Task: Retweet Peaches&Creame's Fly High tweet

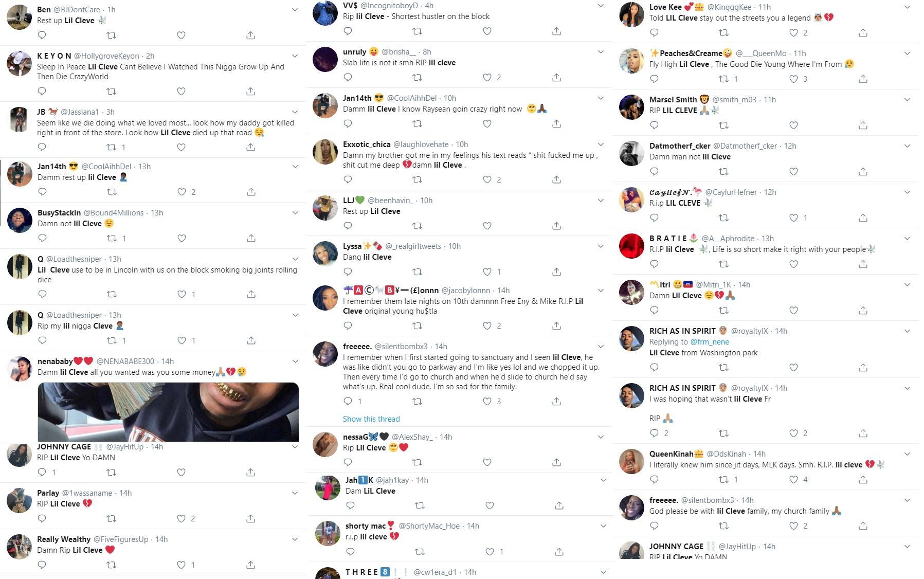Action: pos(723,79)
